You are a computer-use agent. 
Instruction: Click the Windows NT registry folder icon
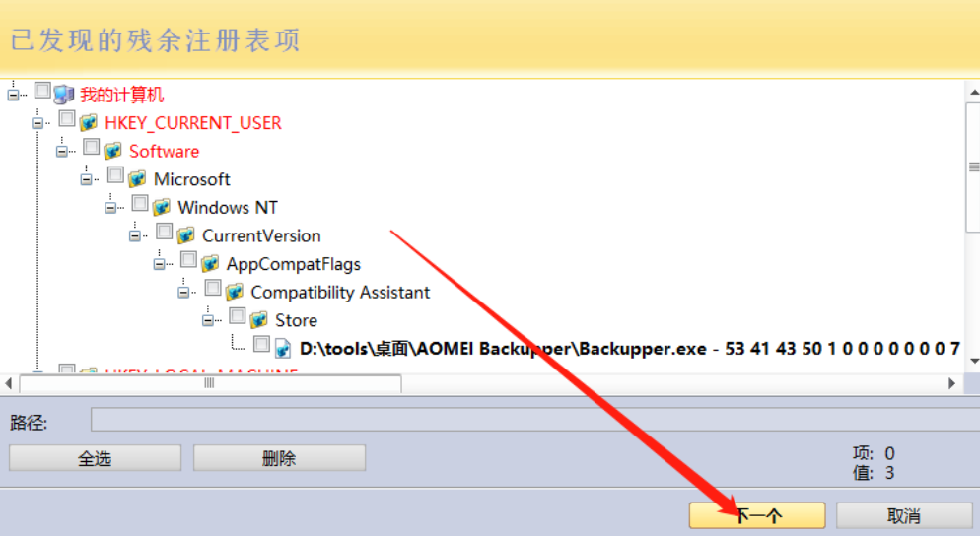click(x=162, y=207)
